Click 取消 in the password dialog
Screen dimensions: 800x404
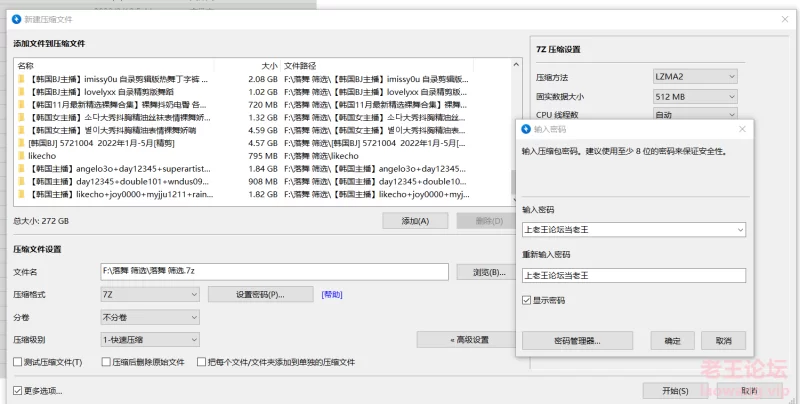(x=723, y=341)
